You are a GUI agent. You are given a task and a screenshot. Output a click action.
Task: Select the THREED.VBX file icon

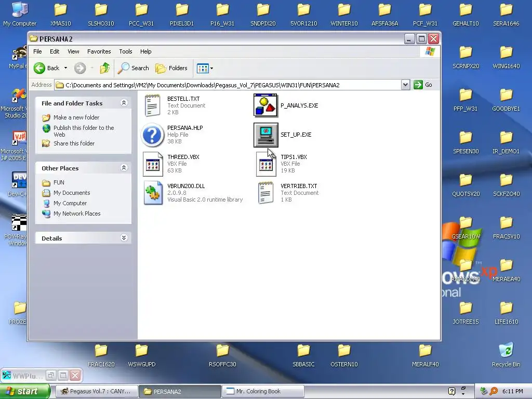pyautogui.click(x=153, y=164)
